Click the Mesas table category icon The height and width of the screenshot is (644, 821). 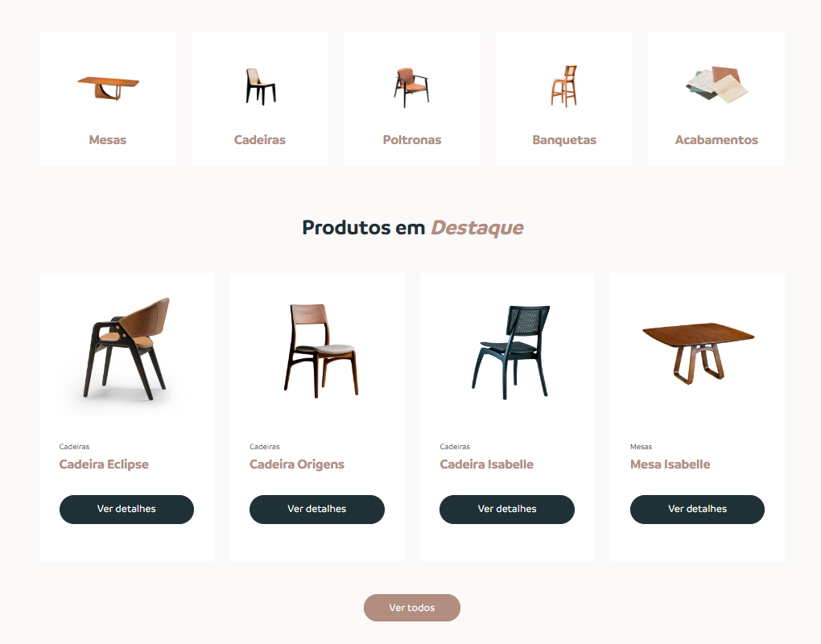point(108,88)
